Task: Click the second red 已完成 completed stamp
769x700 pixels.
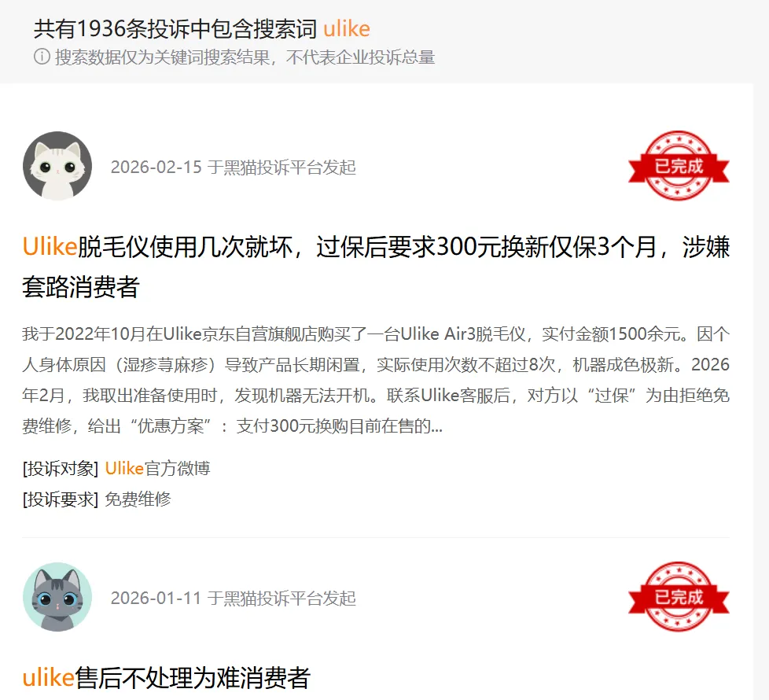Action: point(679,597)
